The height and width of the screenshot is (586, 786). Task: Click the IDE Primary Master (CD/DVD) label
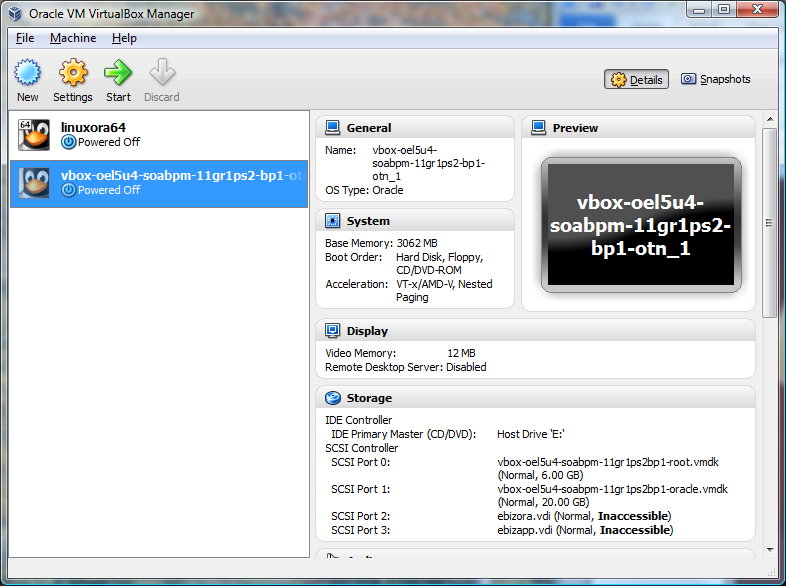(x=404, y=434)
